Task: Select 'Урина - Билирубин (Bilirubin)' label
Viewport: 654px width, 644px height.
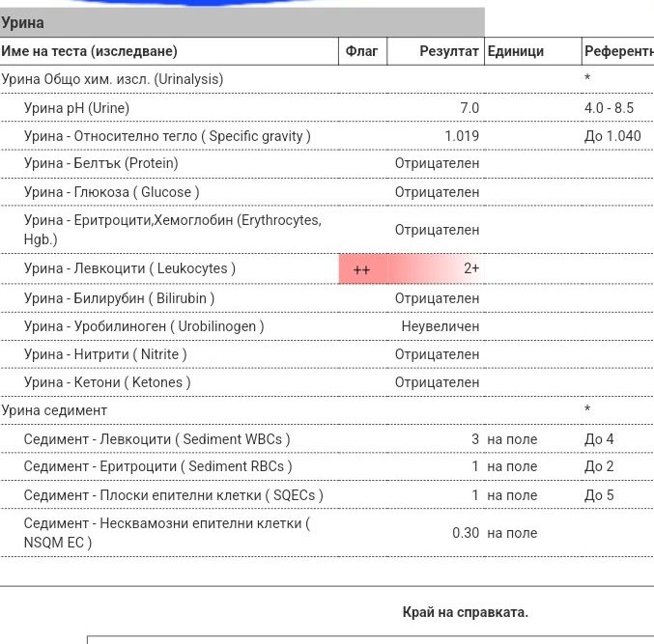Action: point(119,298)
